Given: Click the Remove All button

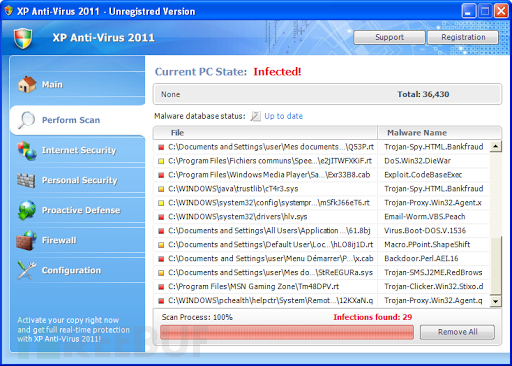Looking at the screenshot, I should (x=457, y=332).
